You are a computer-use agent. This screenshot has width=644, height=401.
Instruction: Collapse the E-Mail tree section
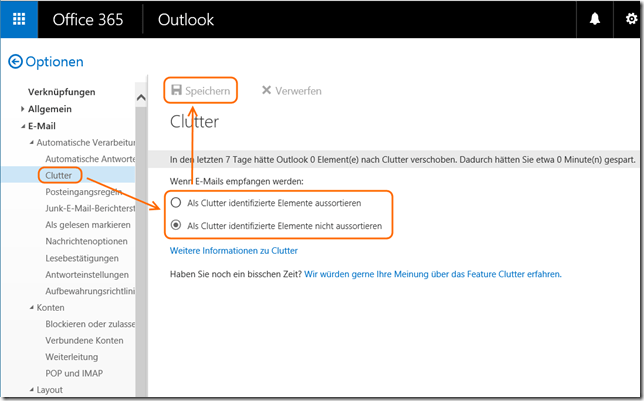click(x=23, y=126)
